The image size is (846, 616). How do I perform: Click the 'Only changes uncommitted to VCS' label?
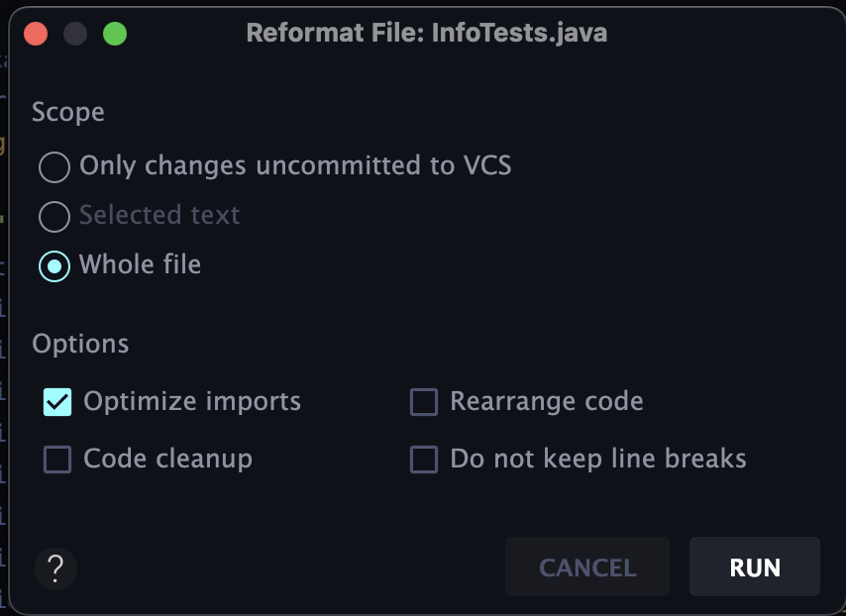coord(295,165)
